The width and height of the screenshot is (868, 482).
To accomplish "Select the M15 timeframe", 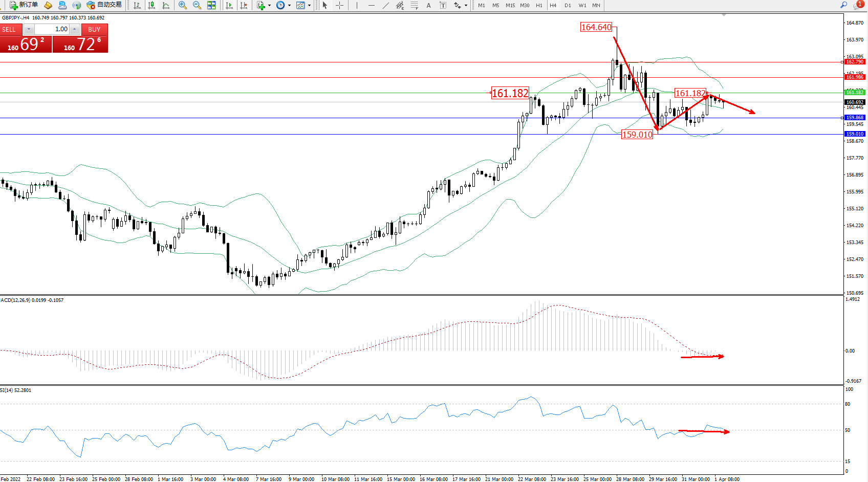I will coord(510,5).
